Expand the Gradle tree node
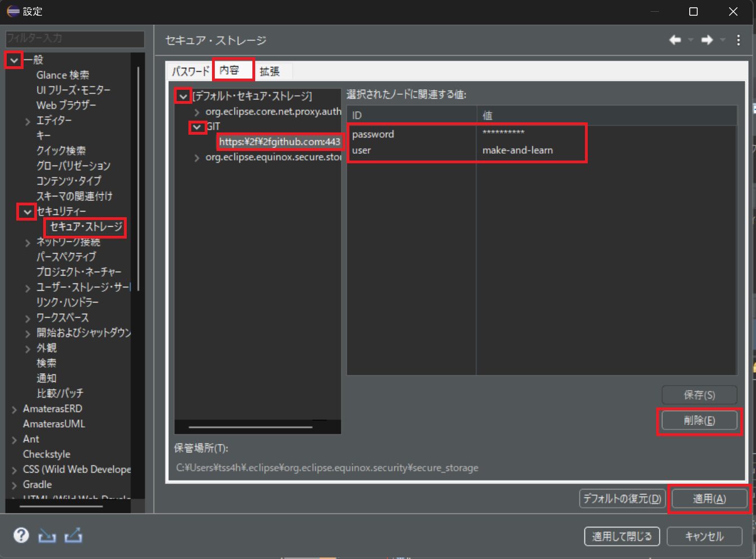756x559 pixels. (x=14, y=485)
